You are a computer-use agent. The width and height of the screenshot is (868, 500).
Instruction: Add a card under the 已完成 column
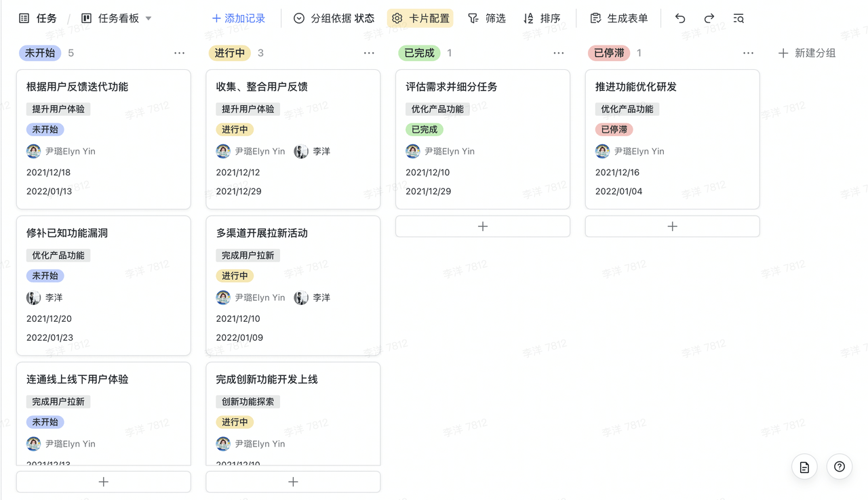[x=483, y=226]
